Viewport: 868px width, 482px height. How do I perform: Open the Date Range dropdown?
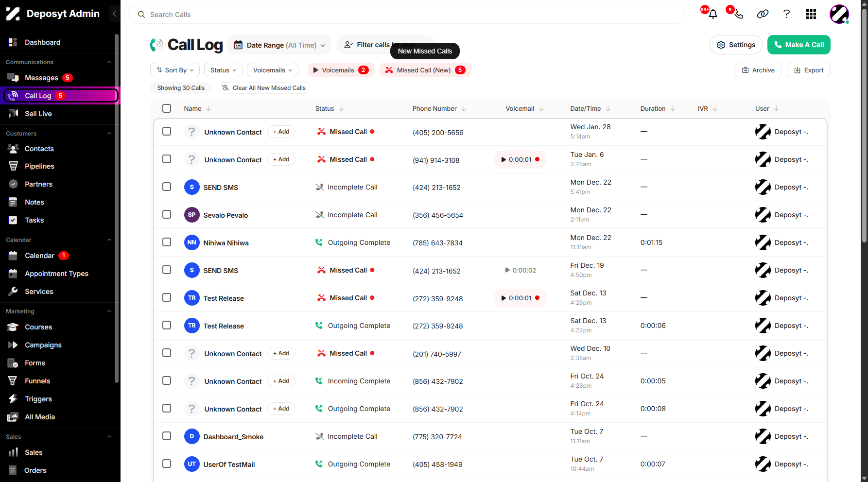click(x=279, y=45)
